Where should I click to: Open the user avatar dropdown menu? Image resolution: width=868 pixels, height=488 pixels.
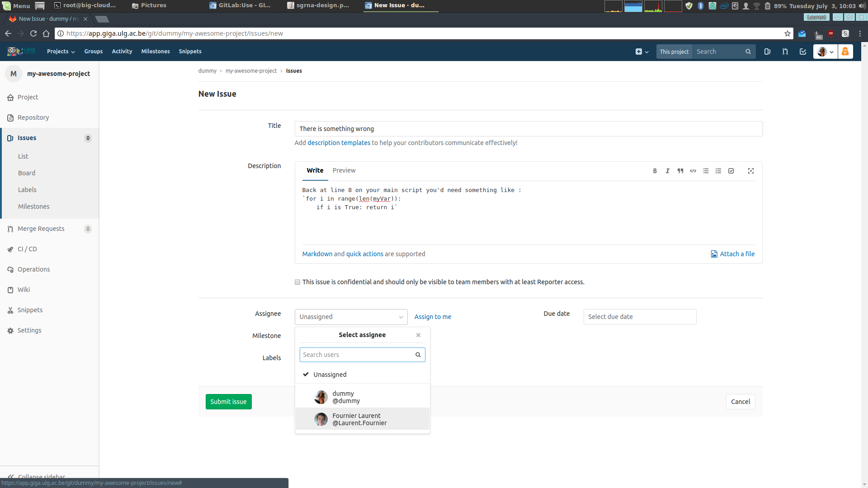(x=826, y=52)
